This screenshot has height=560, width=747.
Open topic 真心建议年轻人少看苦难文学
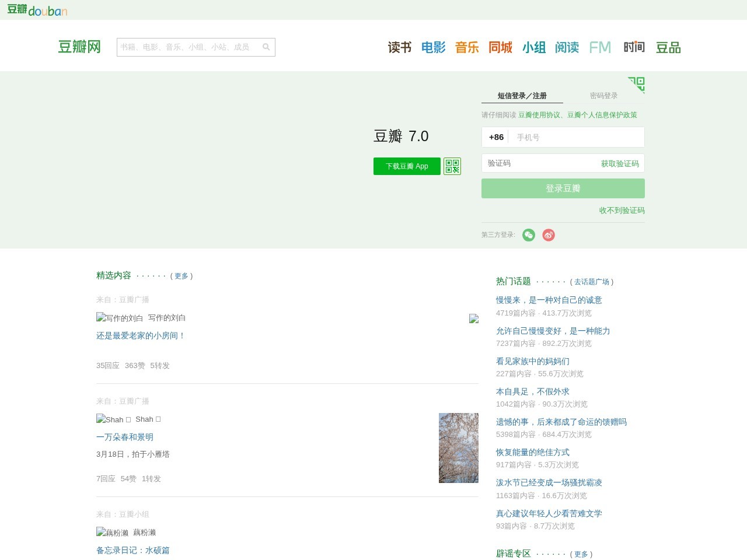tap(549, 513)
